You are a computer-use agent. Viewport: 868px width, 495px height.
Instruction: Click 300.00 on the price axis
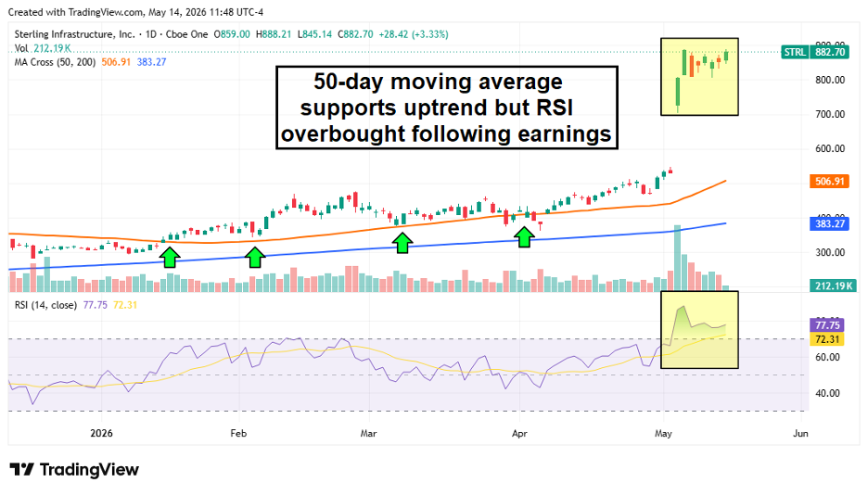pyautogui.click(x=830, y=253)
